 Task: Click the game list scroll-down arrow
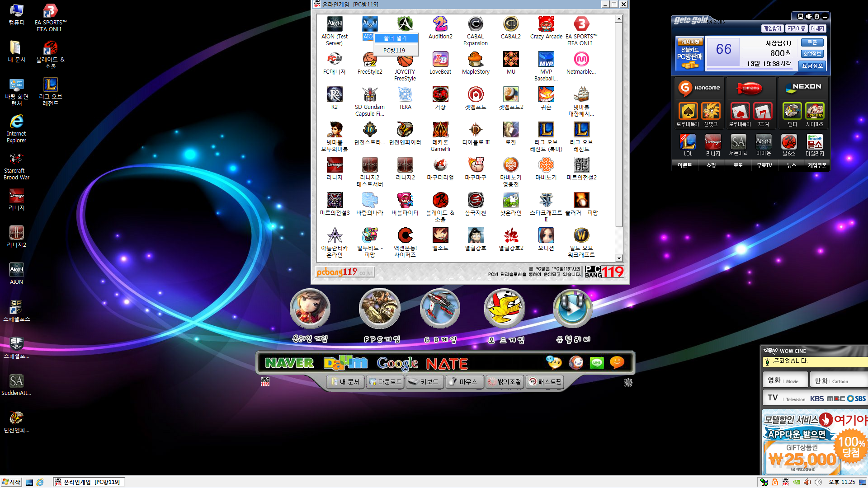click(x=619, y=258)
